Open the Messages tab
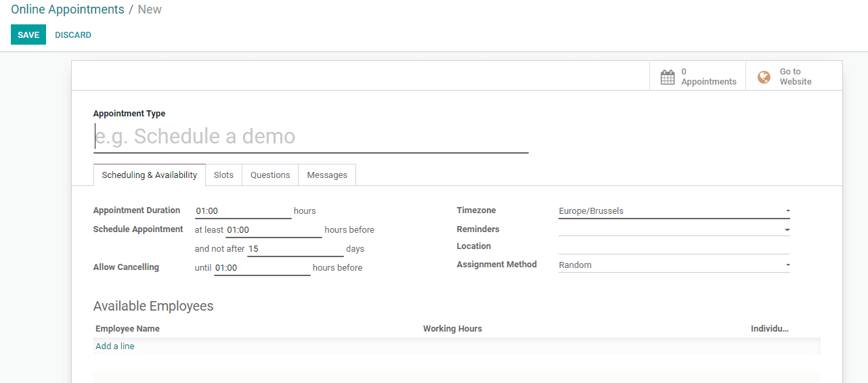The height and width of the screenshot is (383, 868). click(327, 175)
